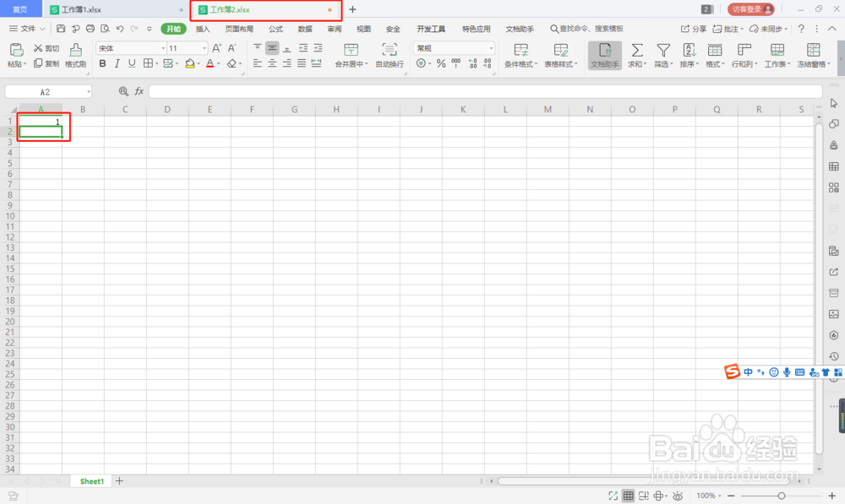Click the fill color bucket swatch
Screen dimensions: 845x504
click(189, 63)
